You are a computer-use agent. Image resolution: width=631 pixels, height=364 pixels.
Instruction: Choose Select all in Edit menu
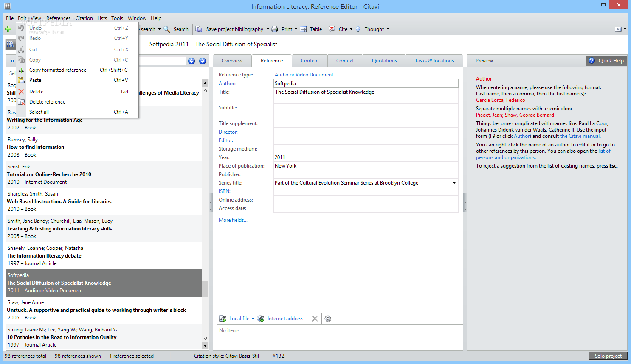click(77, 112)
